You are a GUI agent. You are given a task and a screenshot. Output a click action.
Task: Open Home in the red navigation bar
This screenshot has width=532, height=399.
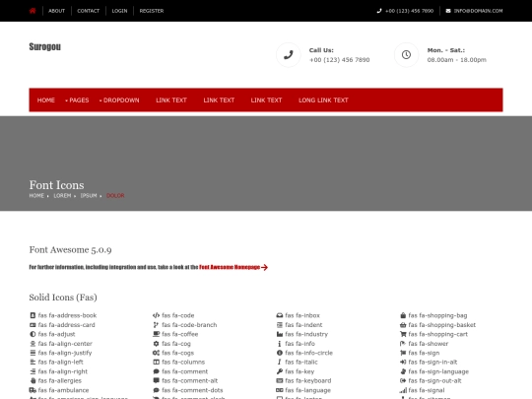click(x=45, y=100)
